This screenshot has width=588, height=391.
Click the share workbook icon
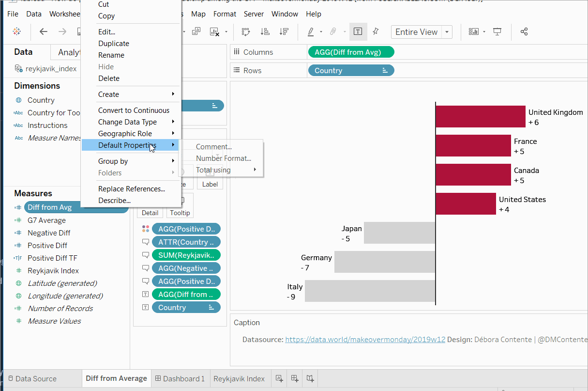pyautogui.click(x=524, y=32)
